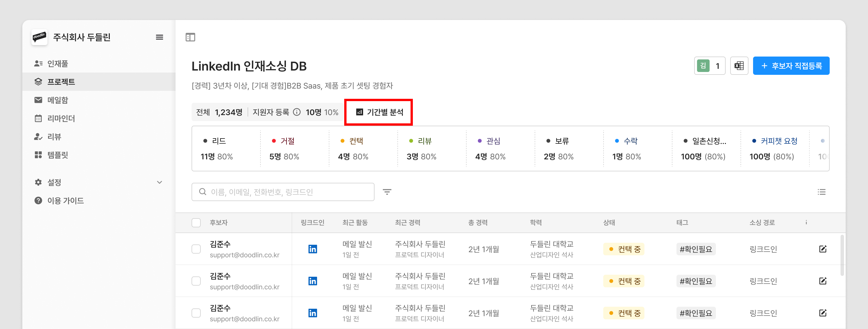The height and width of the screenshot is (329, 868).
Task: Open 컨택 중 status dropdown in third row
Action: [x=624, y=313]
